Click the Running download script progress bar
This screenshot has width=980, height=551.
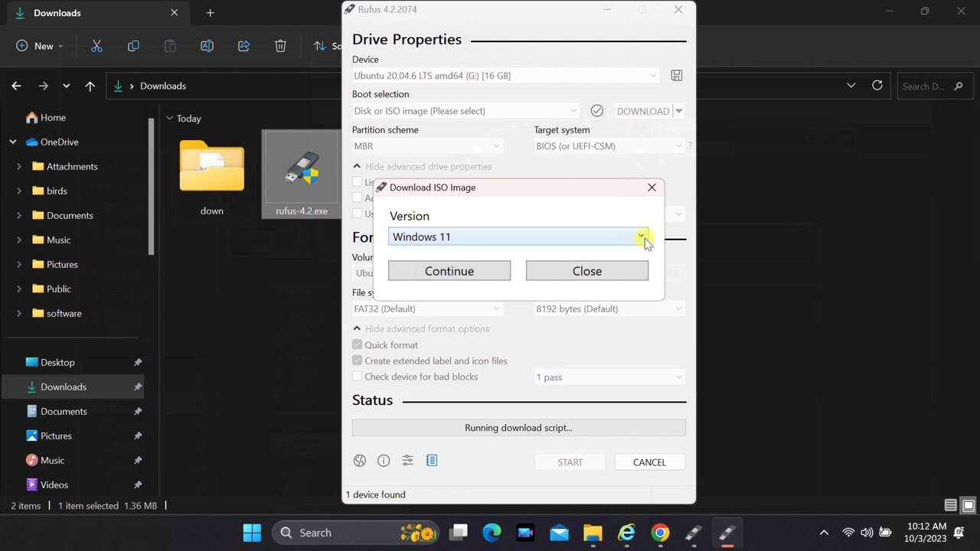point(518,428)
